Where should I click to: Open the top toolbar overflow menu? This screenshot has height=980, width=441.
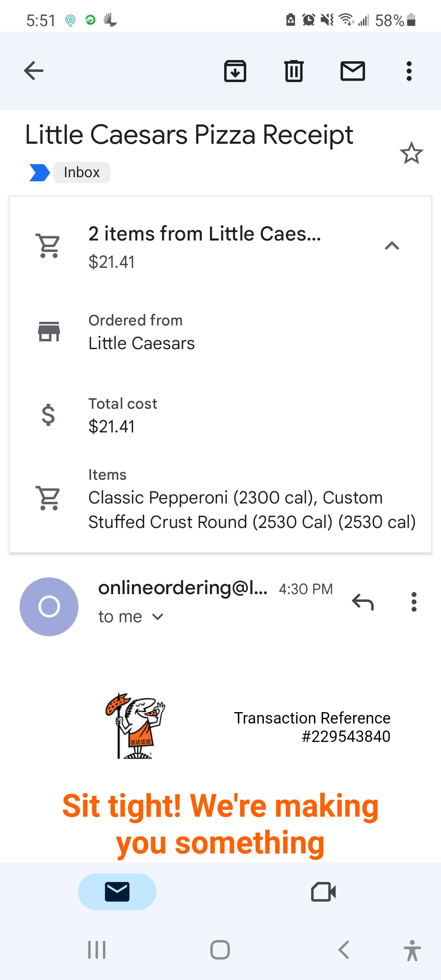[409, 71]
